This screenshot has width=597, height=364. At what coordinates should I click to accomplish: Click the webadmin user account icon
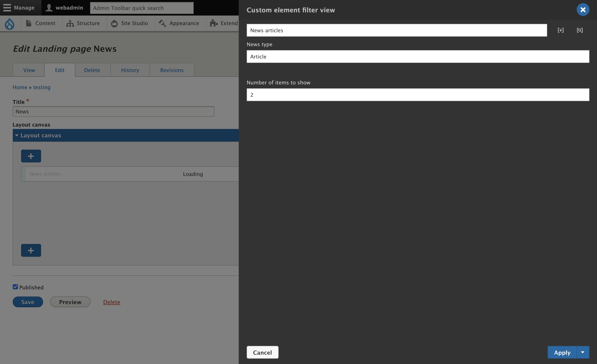(49, 8)
